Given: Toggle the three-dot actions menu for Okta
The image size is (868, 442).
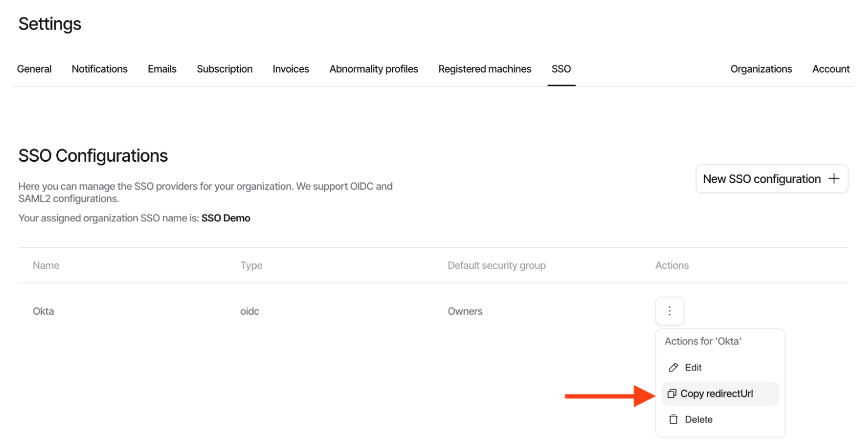Looking at the screenshot, I should coord(669,311).
